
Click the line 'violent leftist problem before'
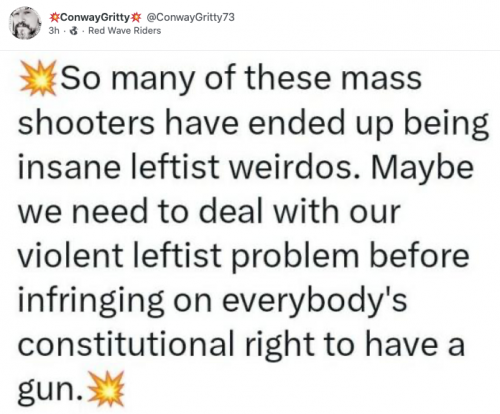[x=243, y=256]
